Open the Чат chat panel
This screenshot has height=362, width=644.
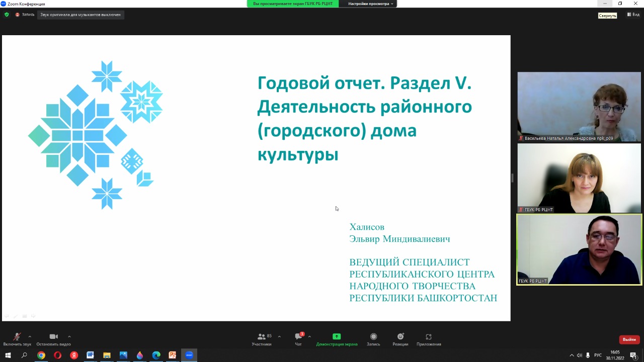[298, 339]
